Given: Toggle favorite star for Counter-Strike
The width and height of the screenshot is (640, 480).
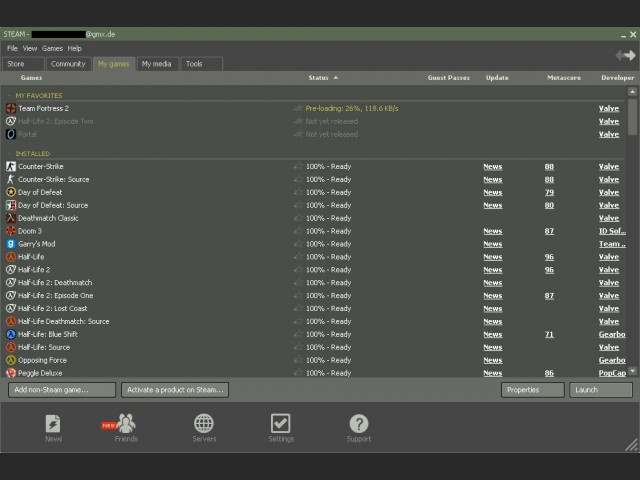Looking at the screenshot, I should (298, 166).
